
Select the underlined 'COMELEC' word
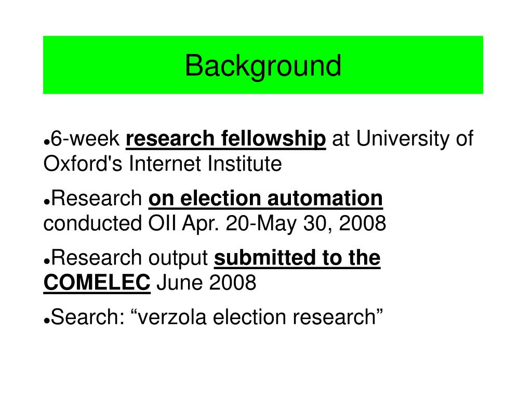click(x=97, y=283)
